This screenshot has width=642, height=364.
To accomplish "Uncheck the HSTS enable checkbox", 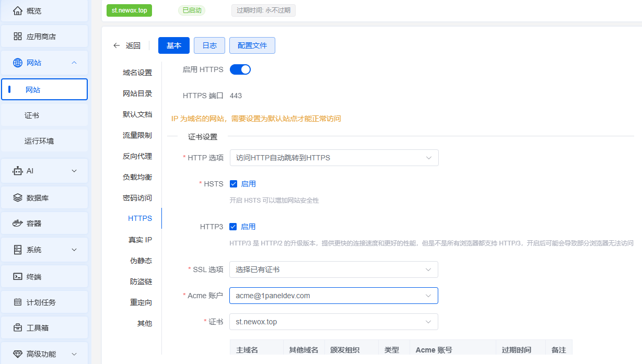I will 234,184.
